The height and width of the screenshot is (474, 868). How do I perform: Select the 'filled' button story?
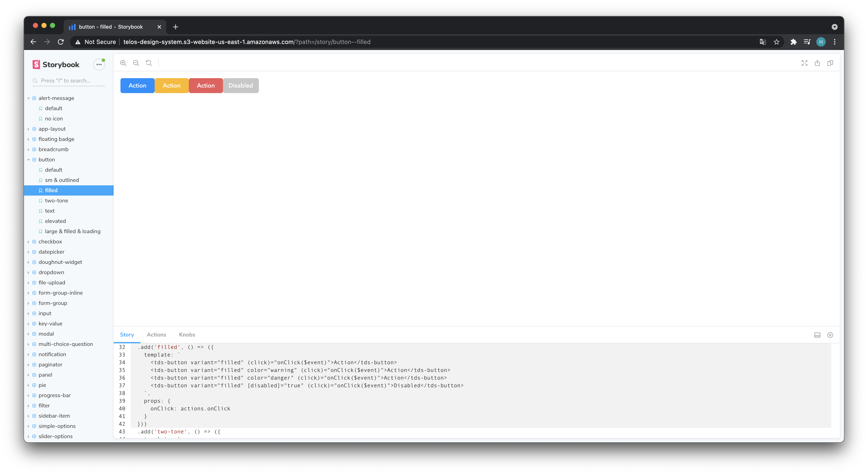pyautogui.click(x=51, y=190)
